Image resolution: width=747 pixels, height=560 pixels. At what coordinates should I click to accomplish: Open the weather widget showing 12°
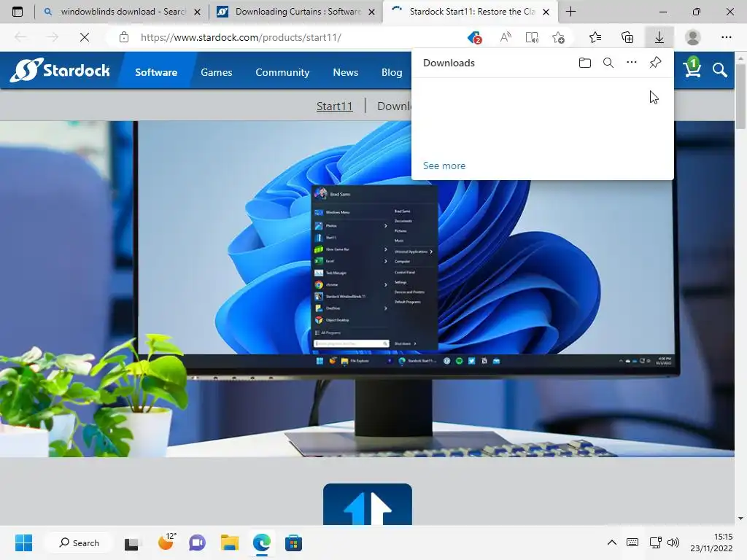pyautogui.click(x=166, y=542)
